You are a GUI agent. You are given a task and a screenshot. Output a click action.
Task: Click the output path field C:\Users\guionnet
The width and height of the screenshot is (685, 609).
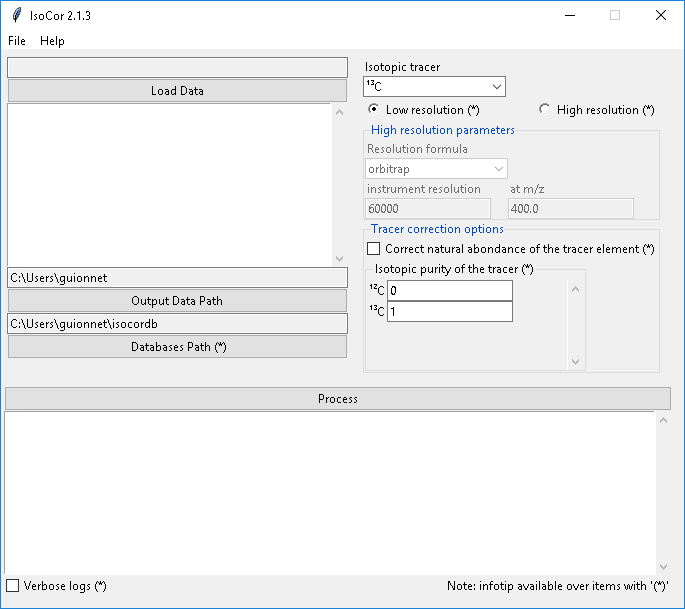click(x=177, y=277)
